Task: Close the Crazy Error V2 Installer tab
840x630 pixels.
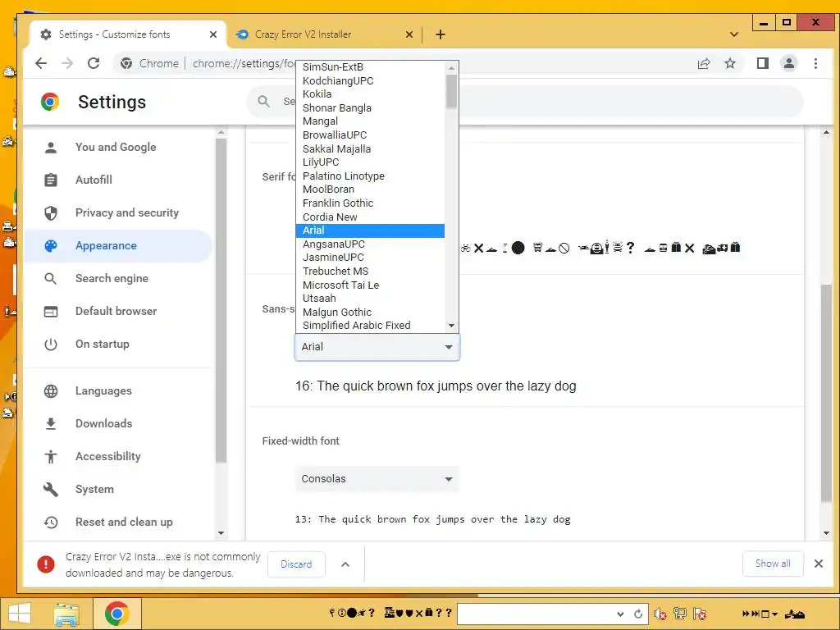Action: point(409,34)
